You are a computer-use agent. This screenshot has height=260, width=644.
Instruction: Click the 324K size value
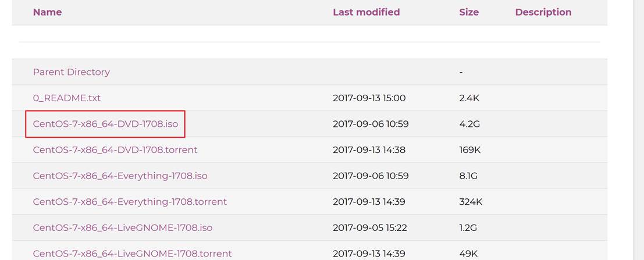pos(471,202)
